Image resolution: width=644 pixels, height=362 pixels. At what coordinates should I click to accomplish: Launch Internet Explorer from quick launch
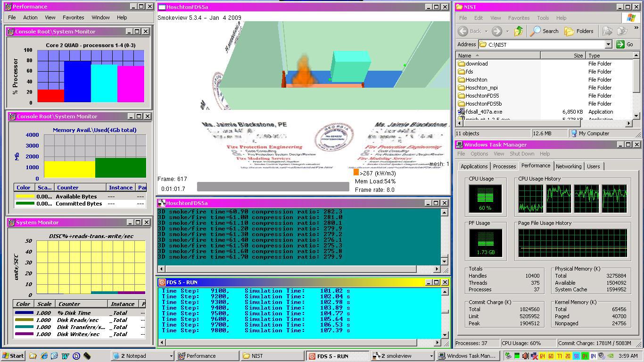pyautogui.click(x=44, y=356)
